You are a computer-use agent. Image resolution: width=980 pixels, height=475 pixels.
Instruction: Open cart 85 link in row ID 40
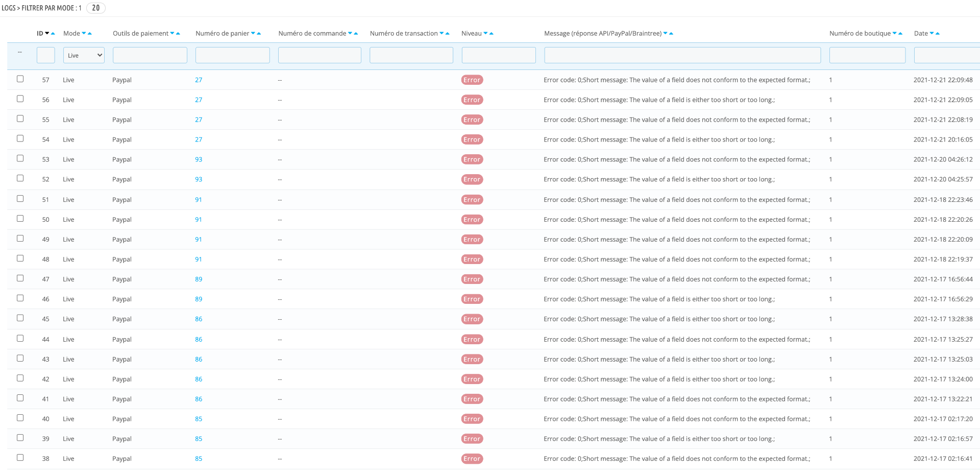(x=199, y=419)
